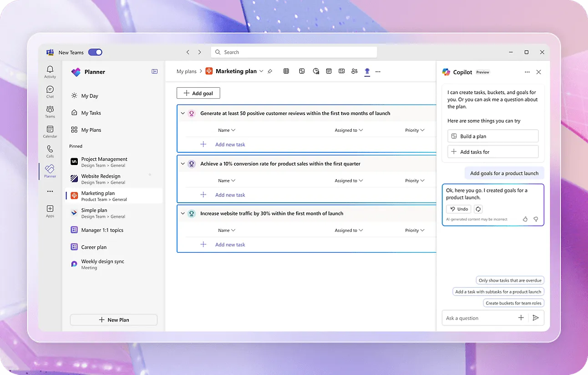Toggle the New Teams switch
The image size is (588, 375).
[x=95, y=52]
